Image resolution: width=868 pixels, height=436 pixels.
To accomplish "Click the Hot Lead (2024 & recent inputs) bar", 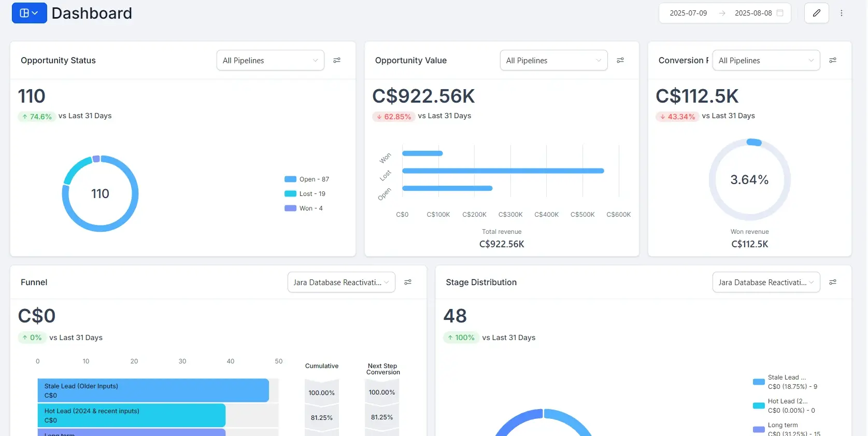I will coord(132,415).
